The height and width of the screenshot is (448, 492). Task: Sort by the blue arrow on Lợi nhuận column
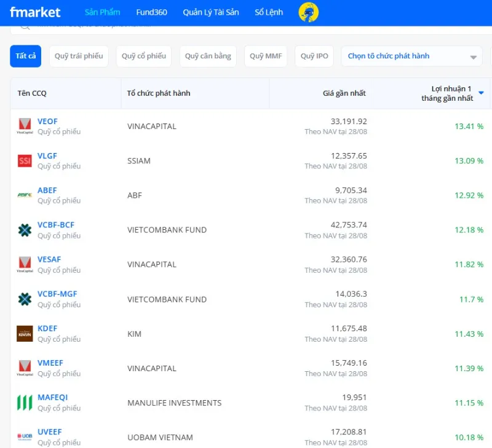(x=481, y=93)
